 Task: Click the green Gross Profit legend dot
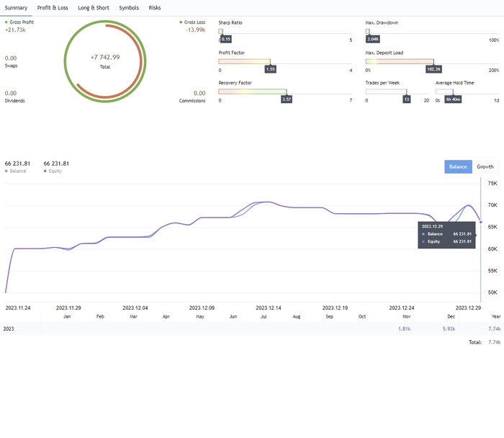6,23
